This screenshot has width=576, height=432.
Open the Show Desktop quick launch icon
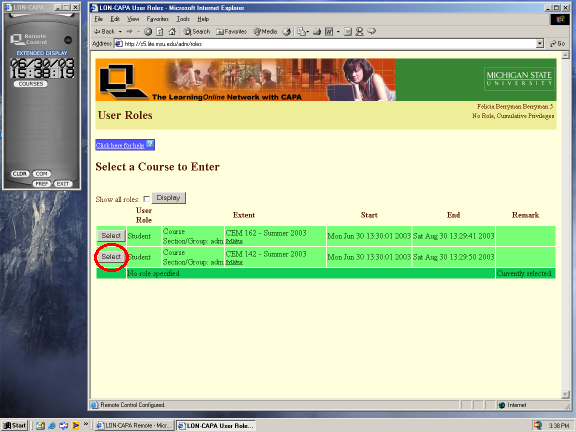click(x=40, y=425)
